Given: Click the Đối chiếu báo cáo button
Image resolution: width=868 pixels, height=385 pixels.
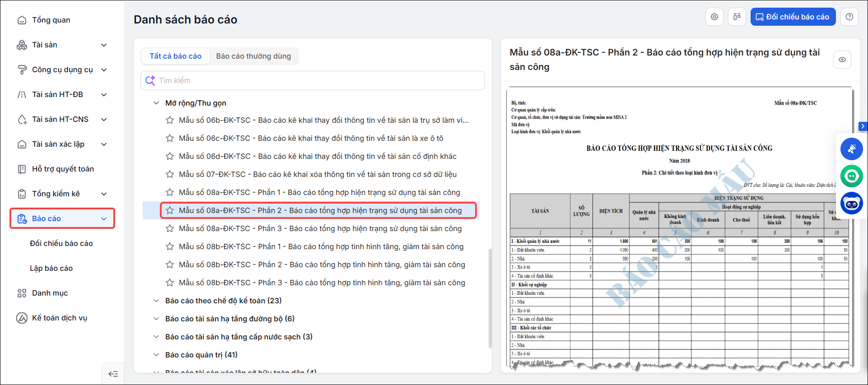Looking at the screenshot, I should click(793, 17).
